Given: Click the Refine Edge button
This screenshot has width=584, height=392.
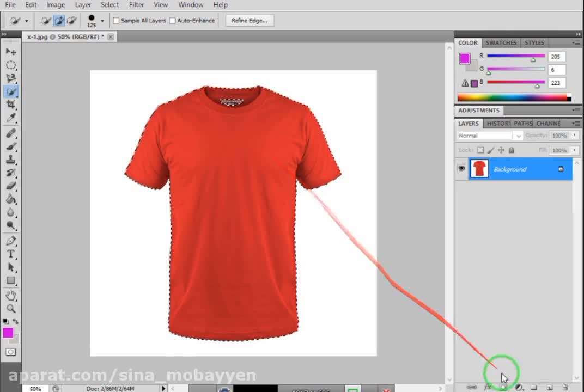Looking at the screenshot, I should pos(249,21).
